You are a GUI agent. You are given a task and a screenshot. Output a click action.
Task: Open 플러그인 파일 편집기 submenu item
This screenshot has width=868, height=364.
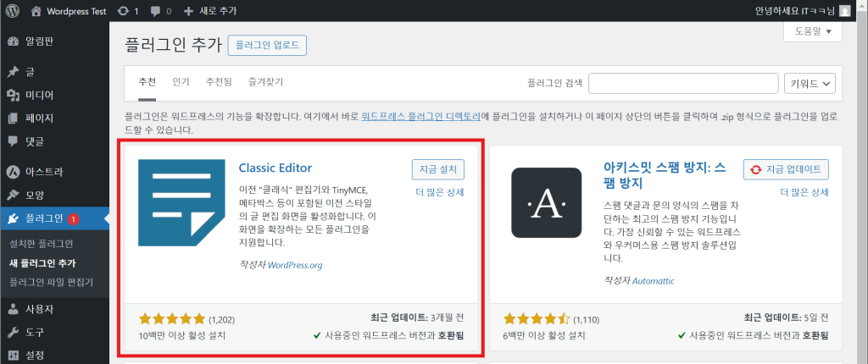[52, 282]
